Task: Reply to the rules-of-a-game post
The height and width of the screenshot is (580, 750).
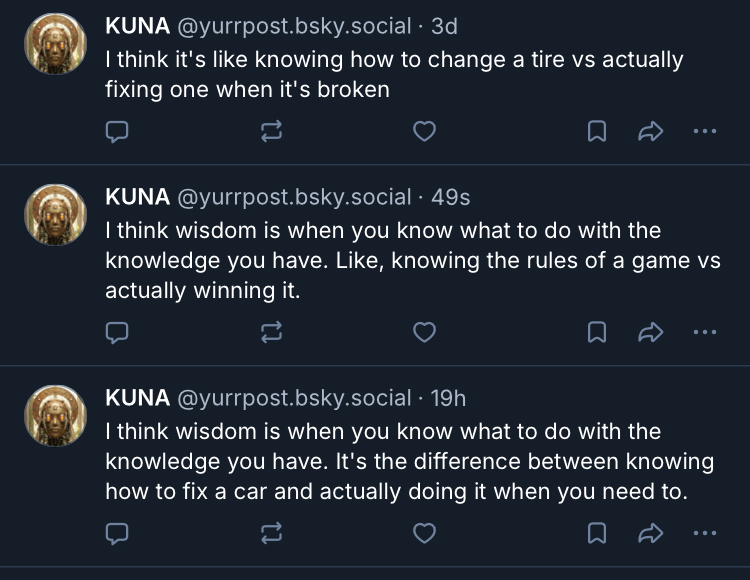Action: (x=117, y=332)
